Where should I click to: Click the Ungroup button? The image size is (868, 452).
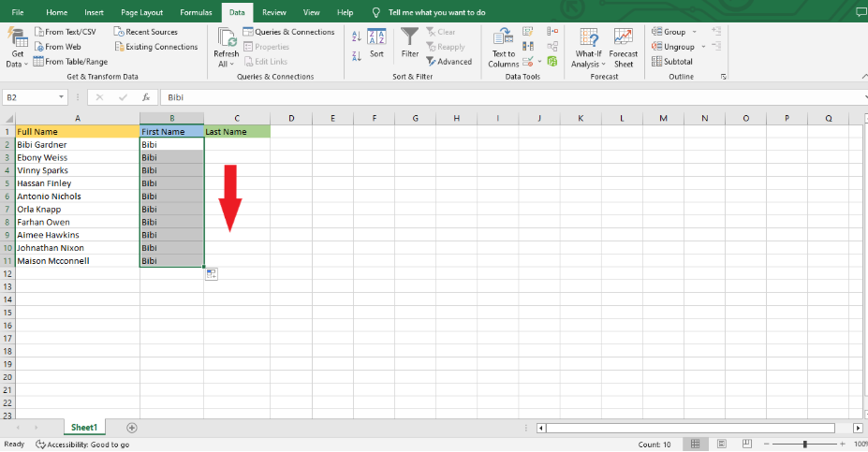tap(673, 47)
